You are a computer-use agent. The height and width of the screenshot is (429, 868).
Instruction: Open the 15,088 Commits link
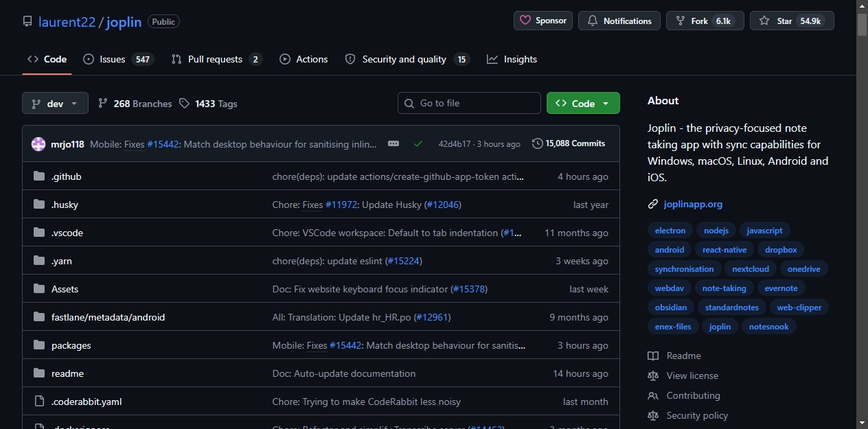pyautogui.click(x=569, y=143)
